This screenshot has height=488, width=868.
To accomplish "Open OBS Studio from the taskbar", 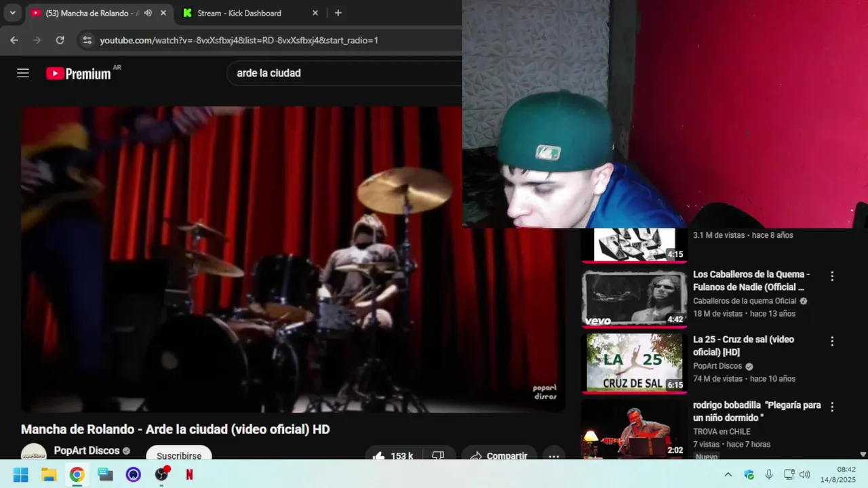I will pyautogui.click(x=161, y=474).
